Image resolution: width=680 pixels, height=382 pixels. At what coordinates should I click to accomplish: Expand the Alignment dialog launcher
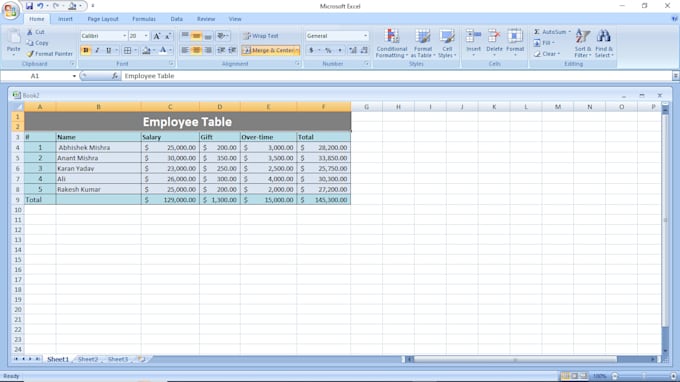point(298,64)
